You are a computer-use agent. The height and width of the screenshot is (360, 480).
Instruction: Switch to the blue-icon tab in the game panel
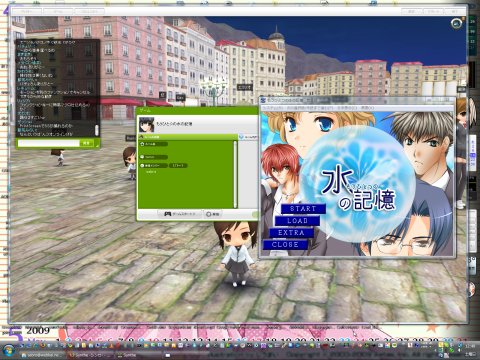pos(248,137)
